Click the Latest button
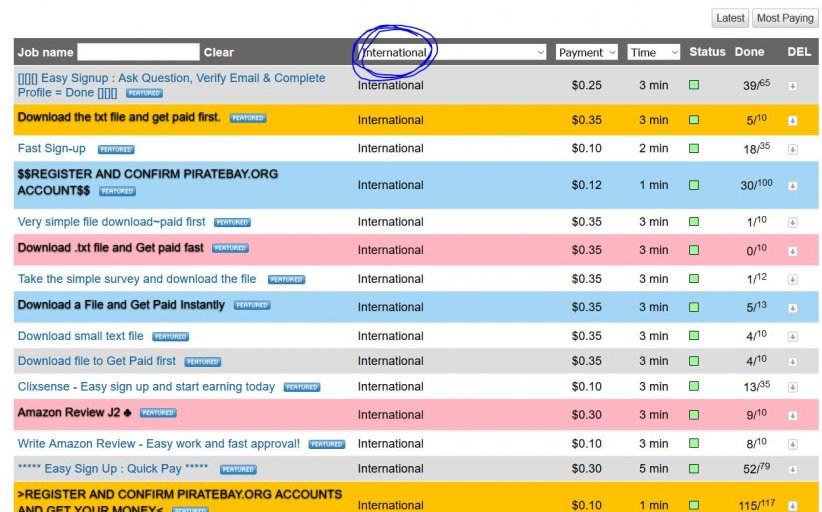Image resolution: width=822 pixels, height=512 pixels. (730, 18)
